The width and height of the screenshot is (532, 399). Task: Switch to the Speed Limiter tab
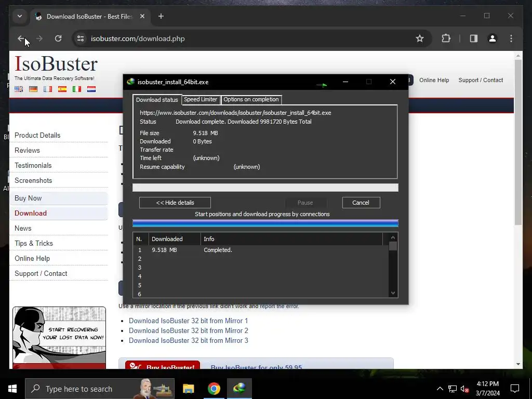pyautogui.click(x=201, y=99)
